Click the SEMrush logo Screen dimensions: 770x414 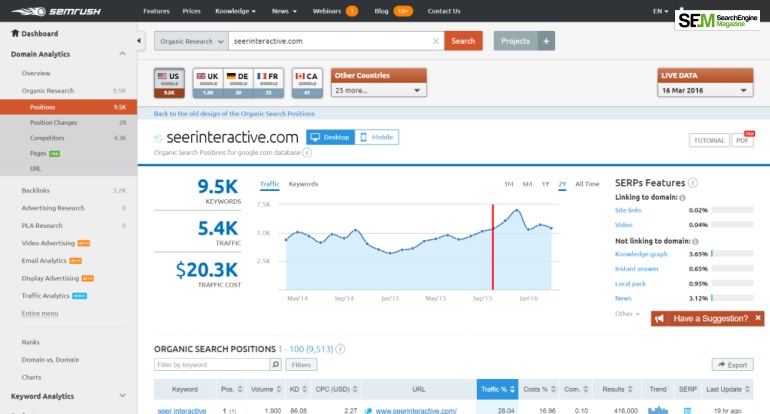coord(56,11)
